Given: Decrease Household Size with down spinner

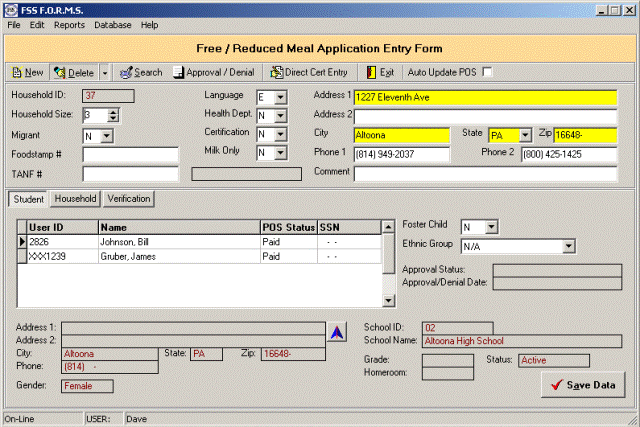Looking at the screenshot, I should click(x=113, y=118).
